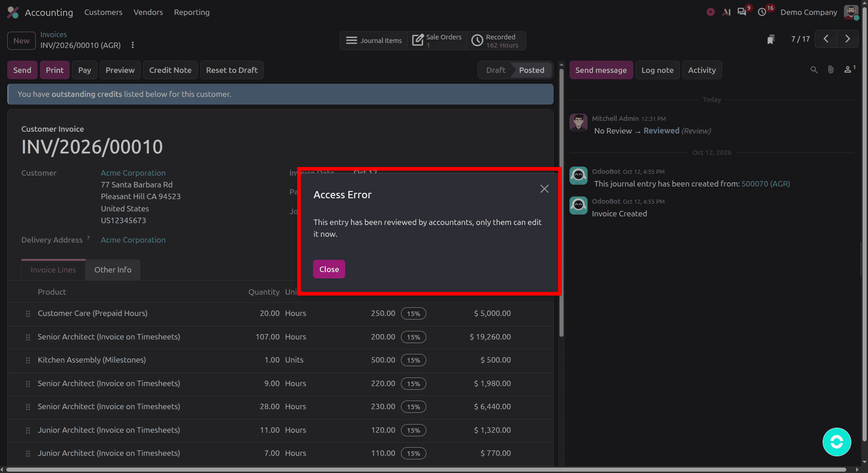Click the Preview button
This screenshot has width=868, height=473.
click(x=120, y=70)
